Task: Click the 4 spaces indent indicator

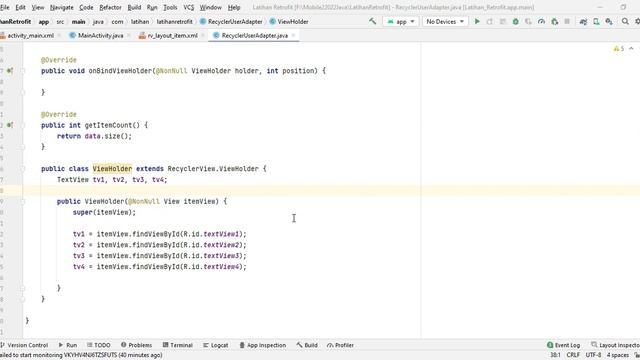Action: 618,355
